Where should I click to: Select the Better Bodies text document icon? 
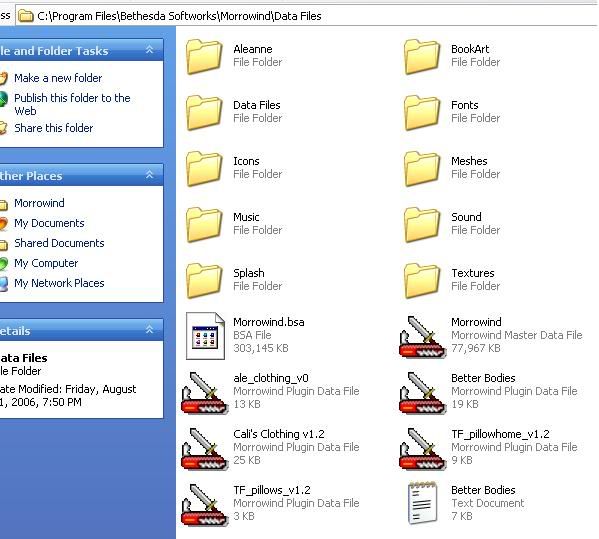tap(423, 503)
